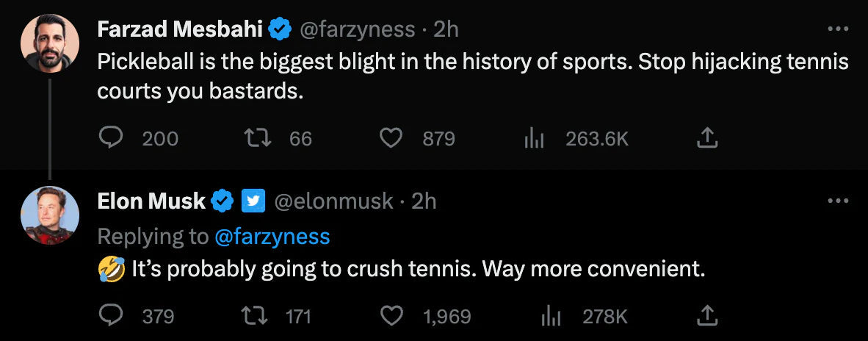
Task: Click the @elonmusk handle
Action: pyautogui.click(x=333, y=201)
